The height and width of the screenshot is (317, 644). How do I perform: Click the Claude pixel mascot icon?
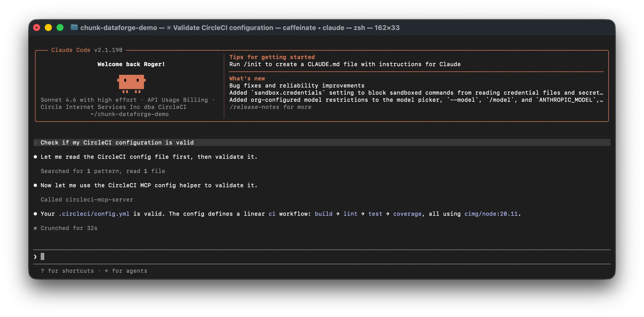point(131,84)
